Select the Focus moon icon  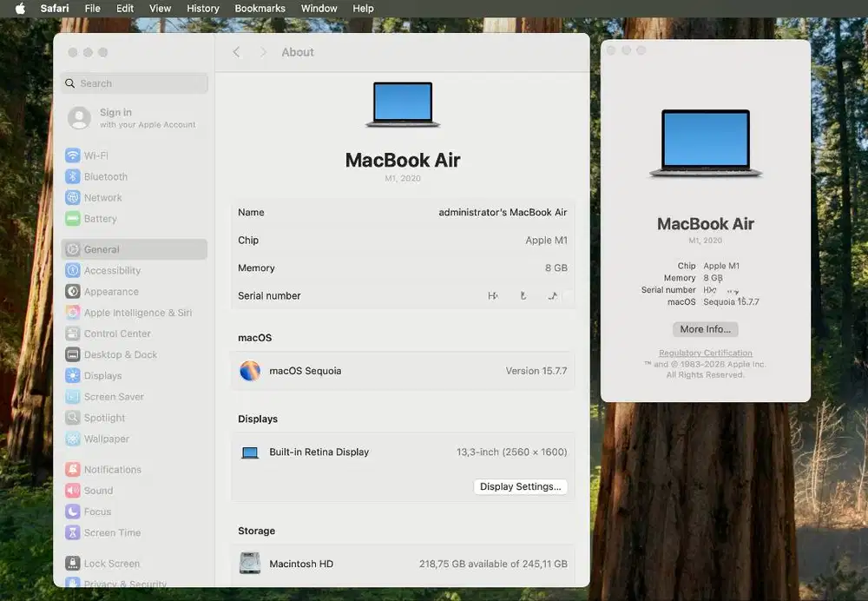pyautogui.click(x=73, y=512)
